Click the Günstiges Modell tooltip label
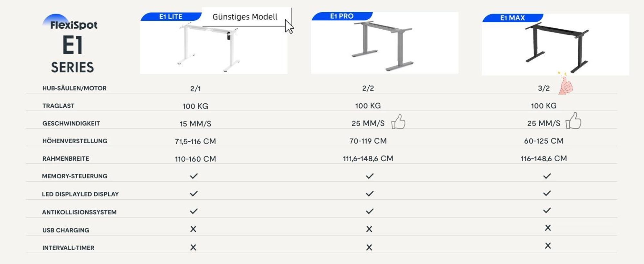The image size is (644, 264). pos(245,17)
